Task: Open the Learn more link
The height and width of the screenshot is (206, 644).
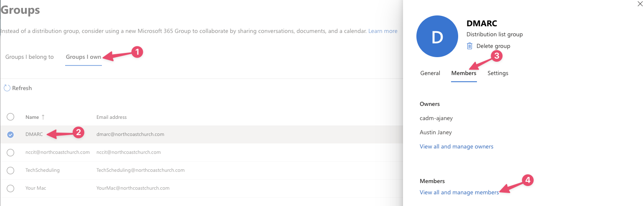Action: pos(383,31)
